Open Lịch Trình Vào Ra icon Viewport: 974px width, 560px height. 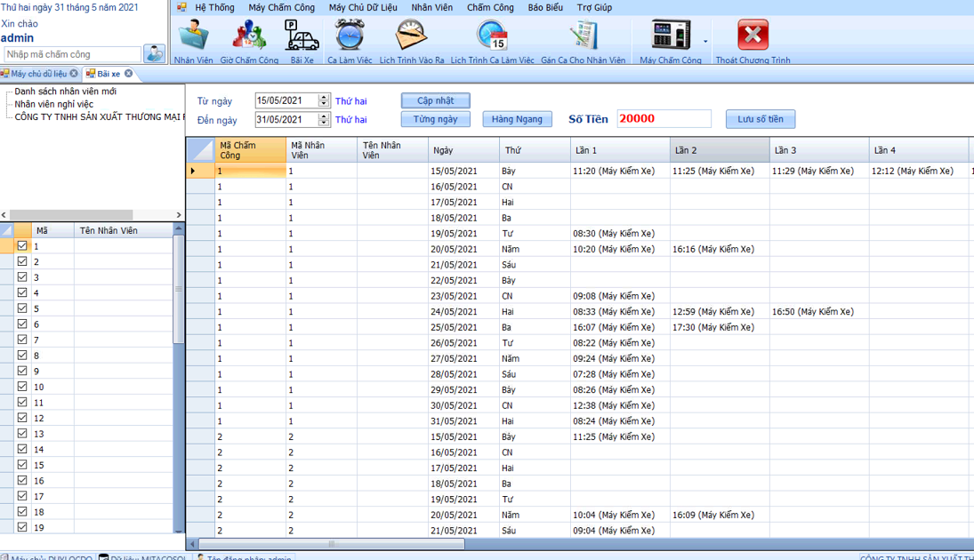pyautogui.click(x=411, y=37)
